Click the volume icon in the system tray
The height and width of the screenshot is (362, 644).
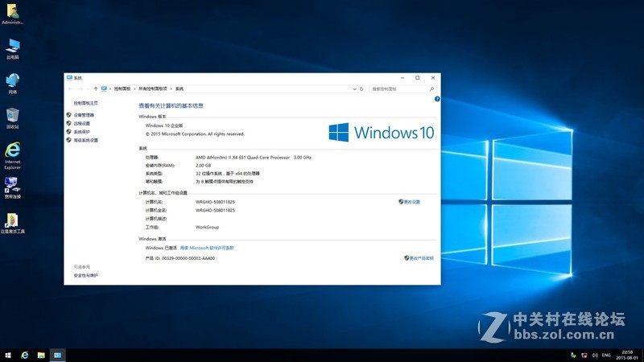[595, 356]
